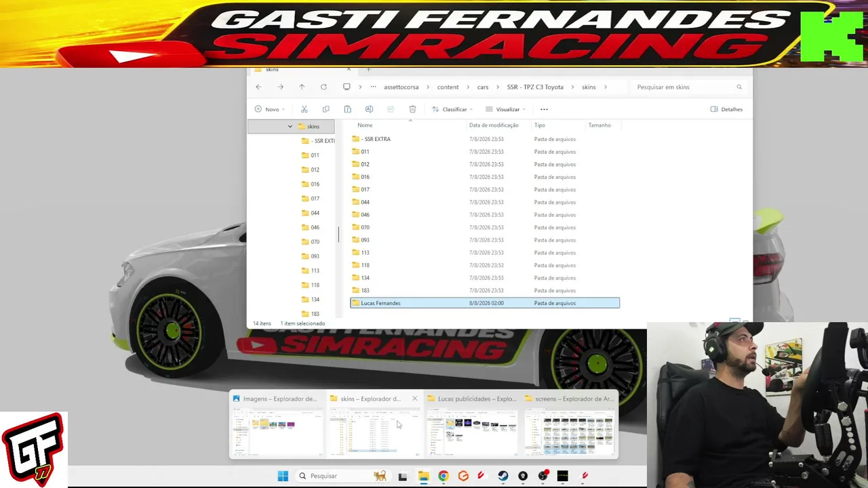Select folder 118 in the navigation tree

click(315, 285)
